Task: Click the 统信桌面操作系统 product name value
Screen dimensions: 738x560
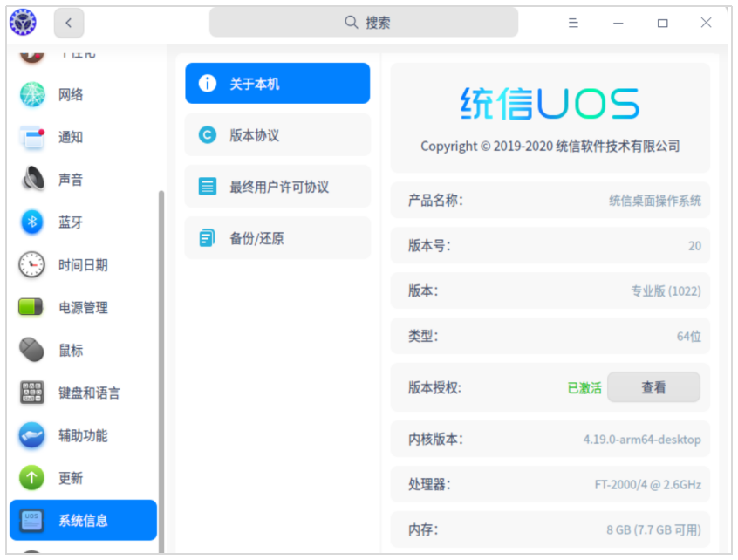Action: click(x=655, y=201)
